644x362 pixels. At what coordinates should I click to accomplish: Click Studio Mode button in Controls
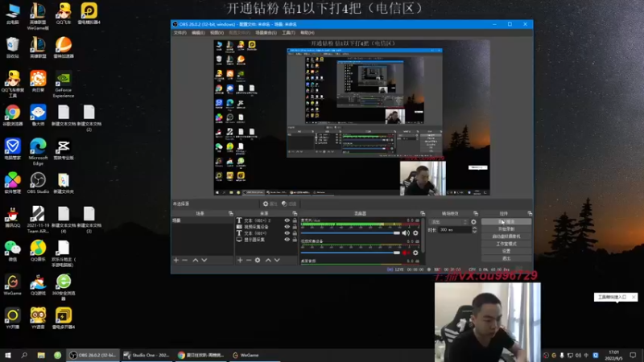coord(506,244)
